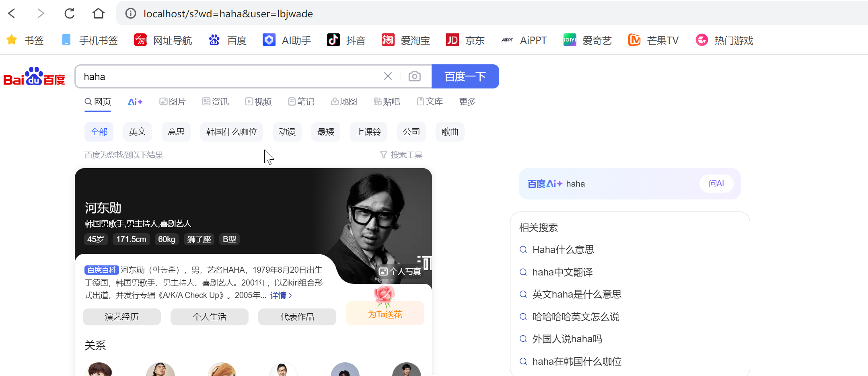Expand the 更多 tab menu
The width and height of the screenshot is (868, 376).
point(468,102)
